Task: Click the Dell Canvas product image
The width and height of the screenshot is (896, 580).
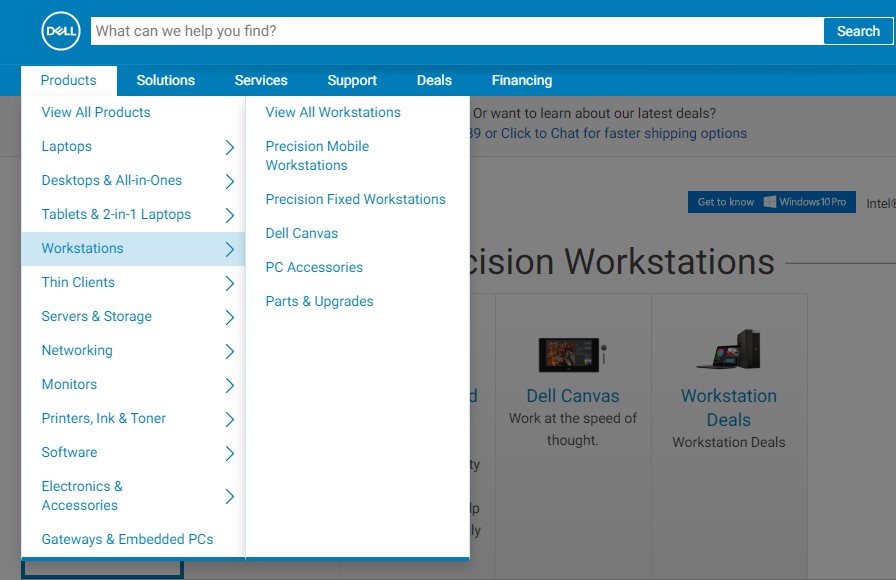Action: 573,354
